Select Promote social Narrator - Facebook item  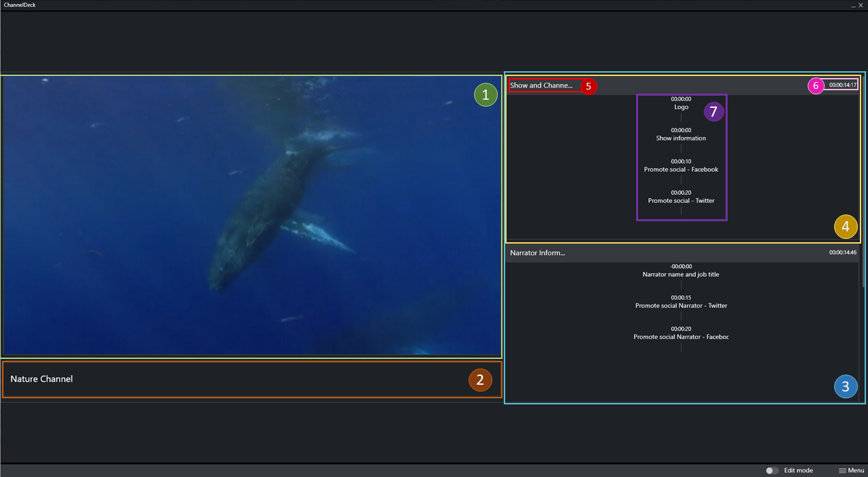point(681,337)
